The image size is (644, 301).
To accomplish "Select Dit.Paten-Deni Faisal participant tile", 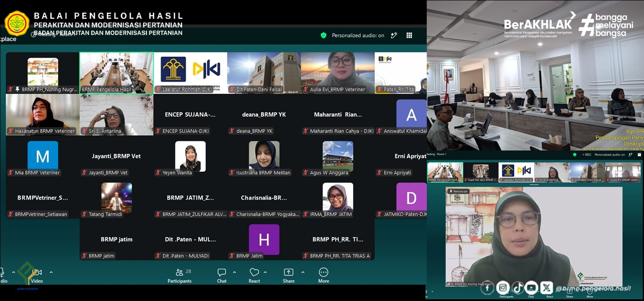I will (264, 73).
